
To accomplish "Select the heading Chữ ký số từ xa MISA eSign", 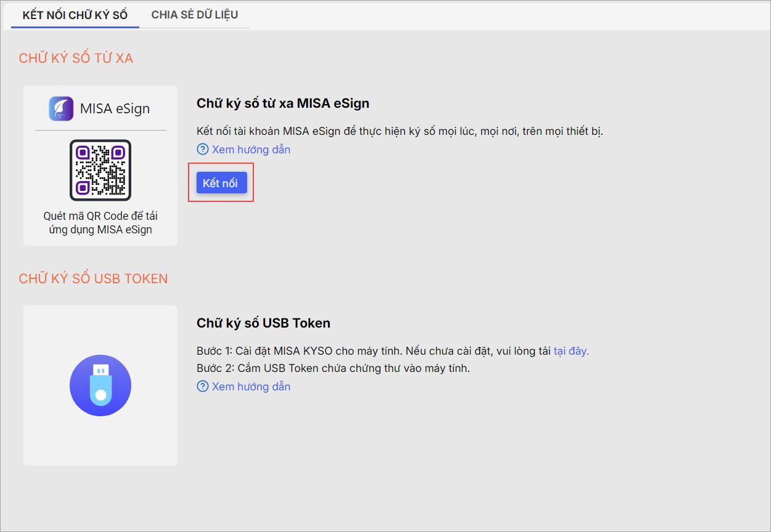I will pos(283,103).
